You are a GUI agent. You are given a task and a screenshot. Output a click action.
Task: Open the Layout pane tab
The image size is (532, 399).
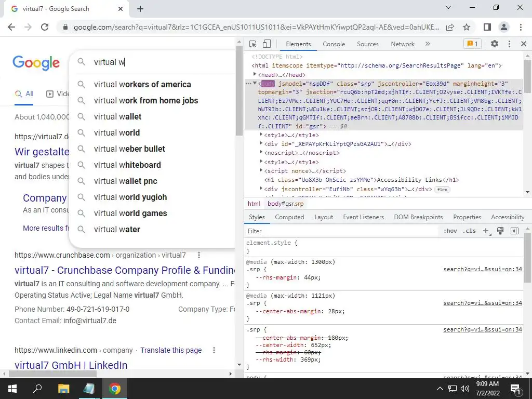tap(324, 217)
